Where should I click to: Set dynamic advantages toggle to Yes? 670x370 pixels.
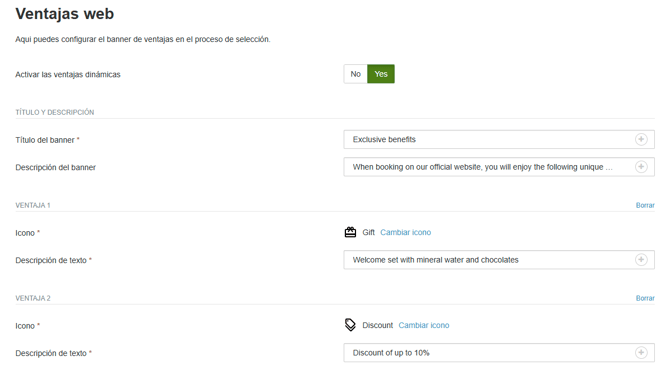[381, 74]
